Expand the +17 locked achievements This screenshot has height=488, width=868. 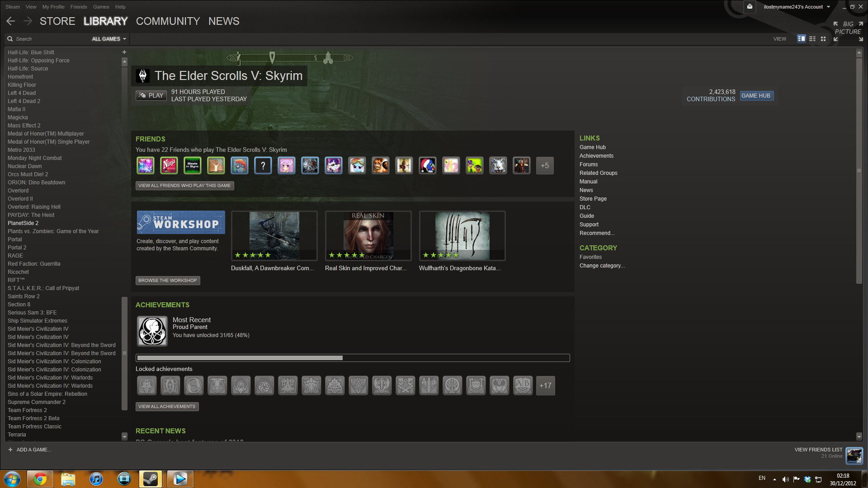pyautogui.click(x=545, y=386)
